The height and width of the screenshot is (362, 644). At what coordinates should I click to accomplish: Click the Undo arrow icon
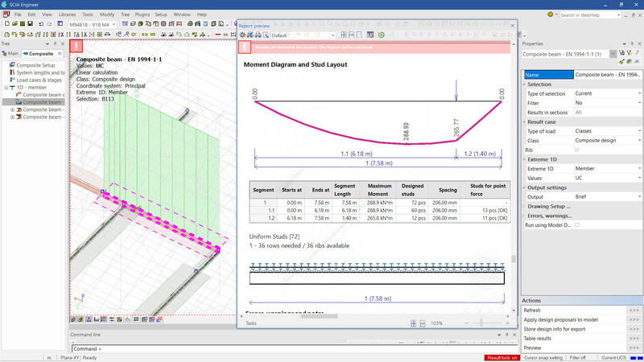point(41,24)
